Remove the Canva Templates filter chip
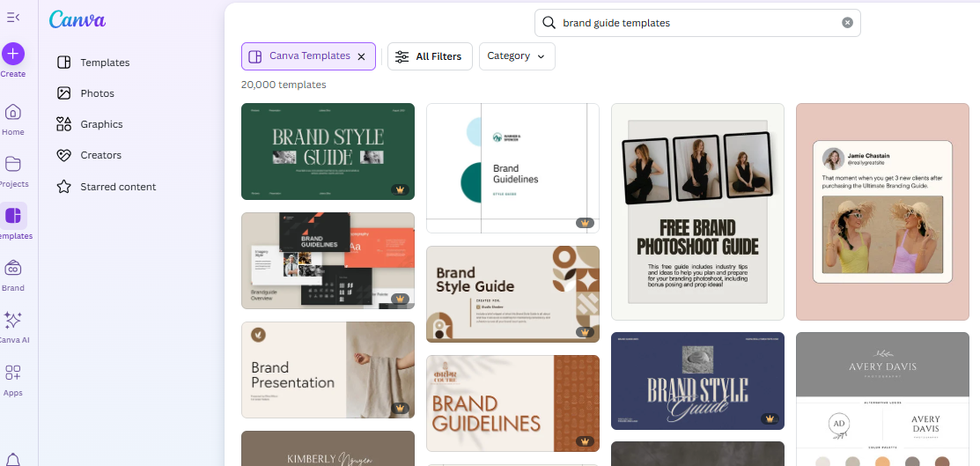 [x=361, y=56]
